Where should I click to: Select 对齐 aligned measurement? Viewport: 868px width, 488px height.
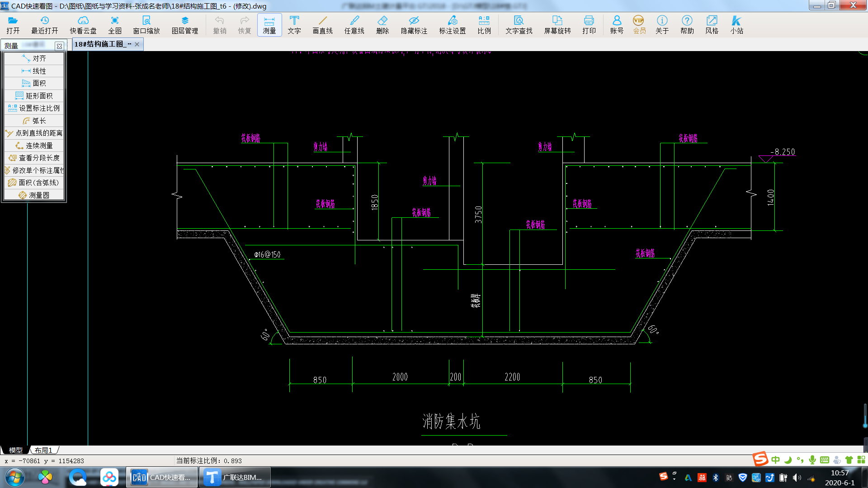34,58
